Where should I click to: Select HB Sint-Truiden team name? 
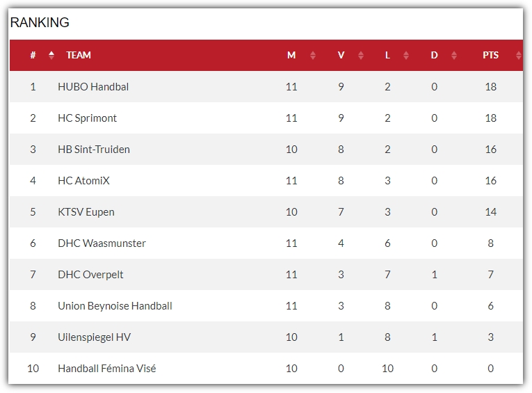(x=94, y=150)
